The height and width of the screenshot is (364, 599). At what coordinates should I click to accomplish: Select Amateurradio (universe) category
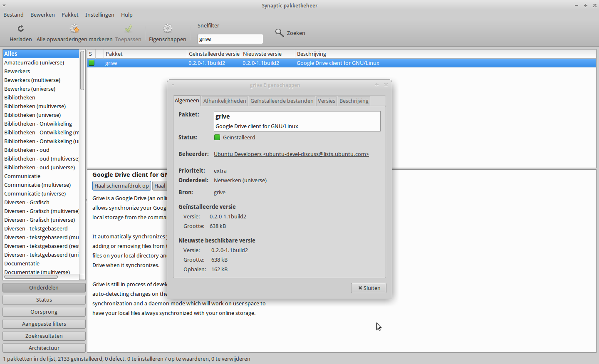pyautogui.click(x=41, y=62)
